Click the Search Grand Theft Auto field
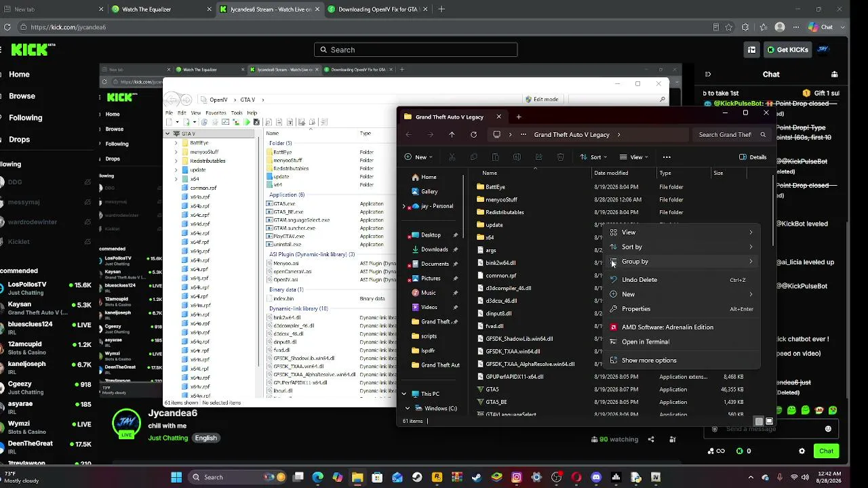This screenshot has height=488, width=868. (x=731, y=135)
